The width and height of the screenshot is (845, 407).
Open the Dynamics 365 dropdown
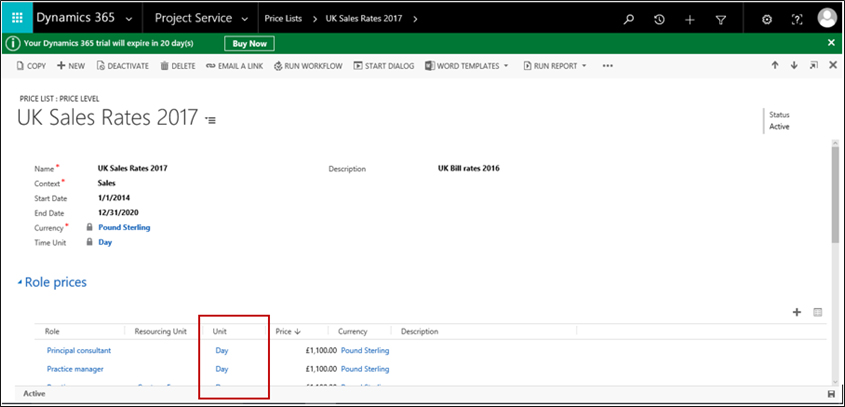tap(84, 18)
